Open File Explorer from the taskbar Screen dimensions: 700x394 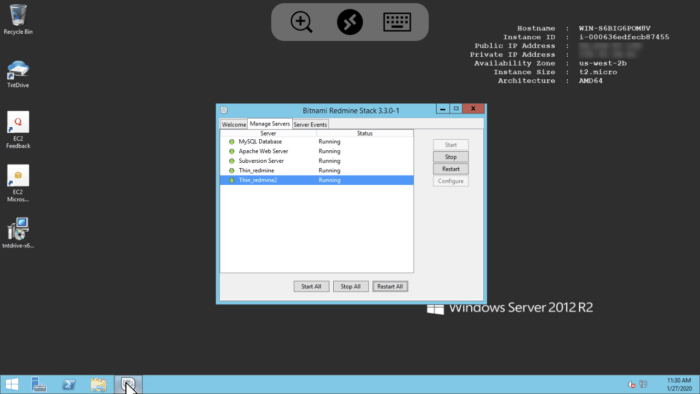98,384
